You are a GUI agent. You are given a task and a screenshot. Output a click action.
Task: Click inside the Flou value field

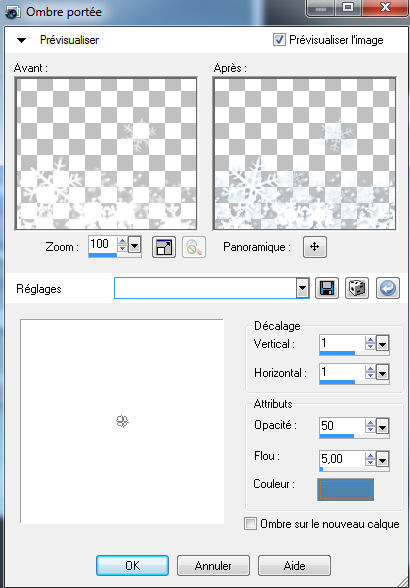point(341,458)
